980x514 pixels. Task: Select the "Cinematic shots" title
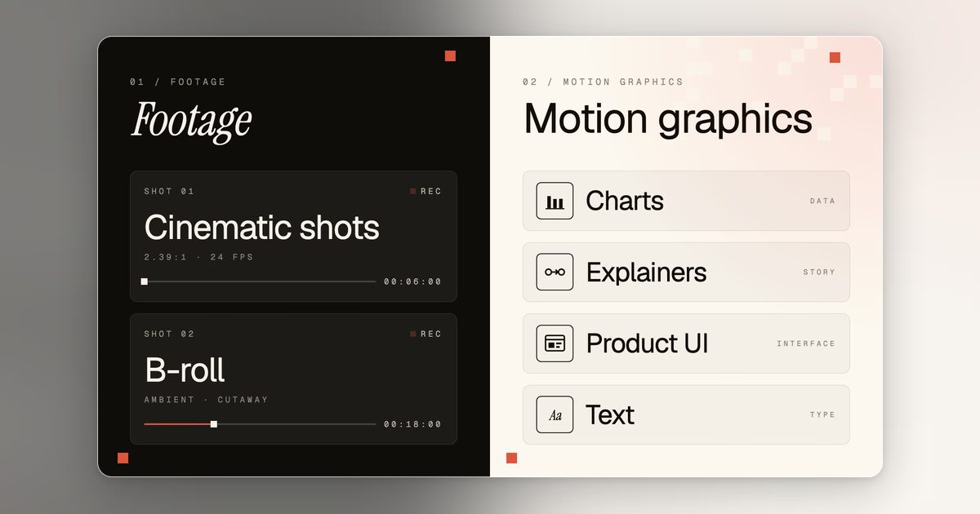tap(262, 227)
